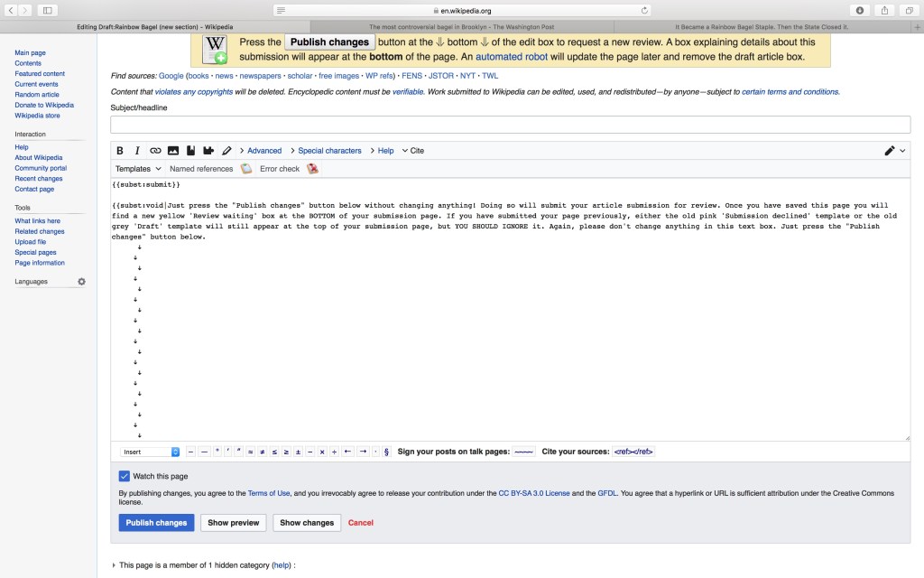924x578 pixels.
Task: Click the Named references clipboard icon
Action: [x=245, y=169]
